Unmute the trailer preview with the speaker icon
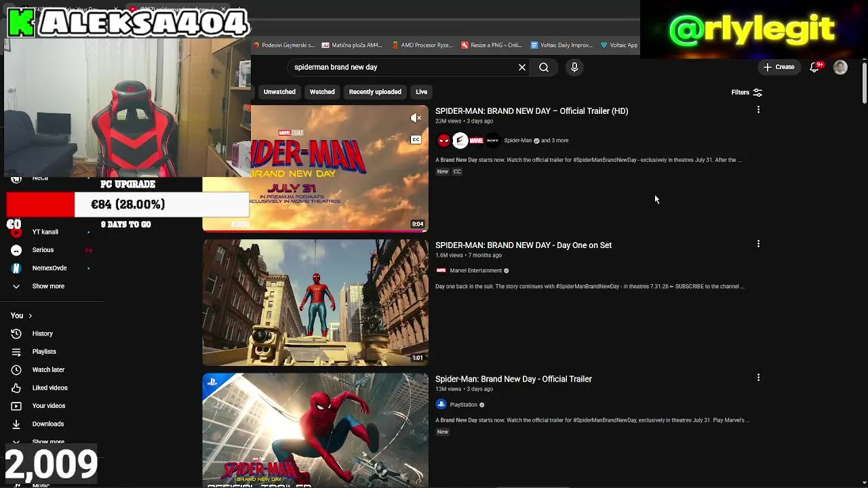 tap(416, 118)
